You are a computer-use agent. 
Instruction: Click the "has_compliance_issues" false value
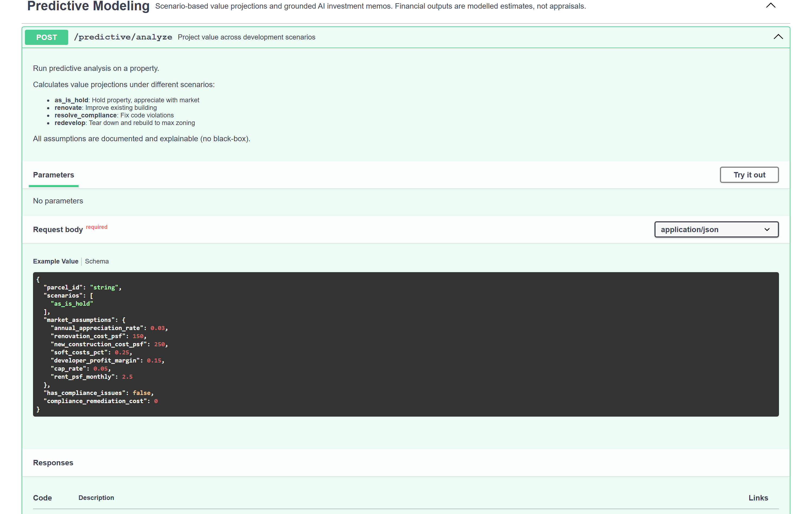[x=142, y=393]
